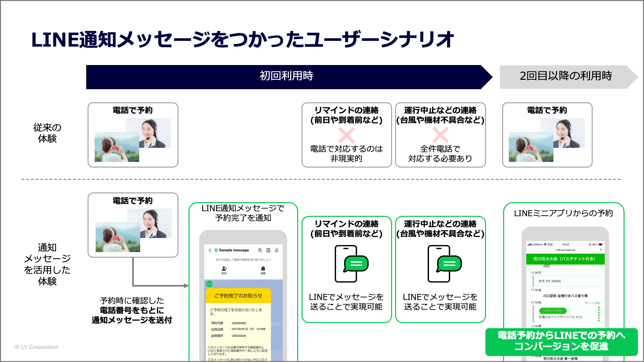Click the phone message icon under リマインドの連絡 in the green card

tap(351, 264)
